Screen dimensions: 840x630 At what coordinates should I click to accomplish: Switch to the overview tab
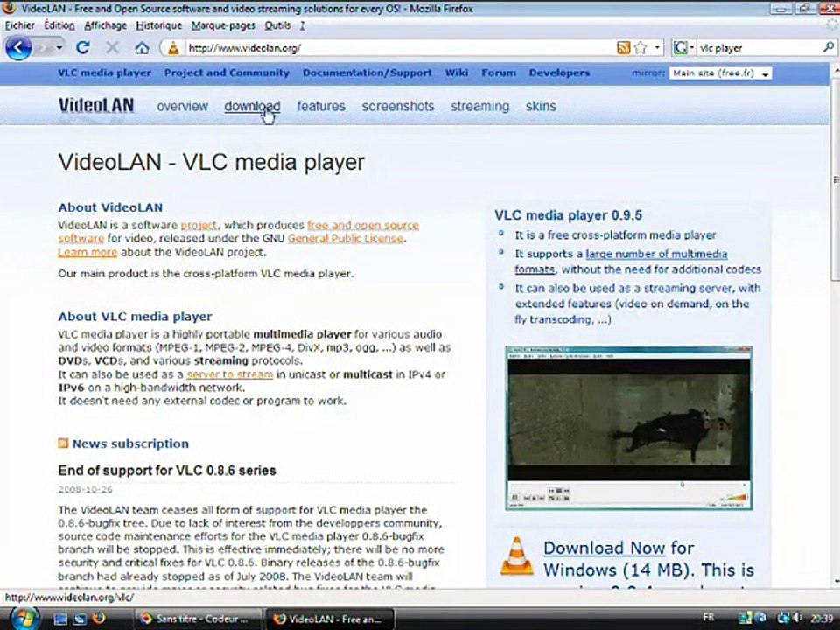[x=182, y=106]
